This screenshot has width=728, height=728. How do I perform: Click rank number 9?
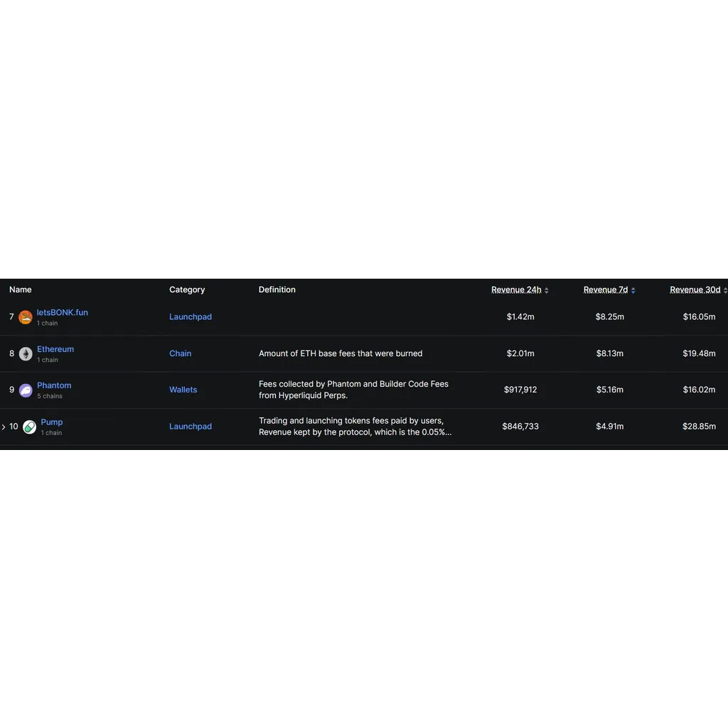tap(11, 390)
